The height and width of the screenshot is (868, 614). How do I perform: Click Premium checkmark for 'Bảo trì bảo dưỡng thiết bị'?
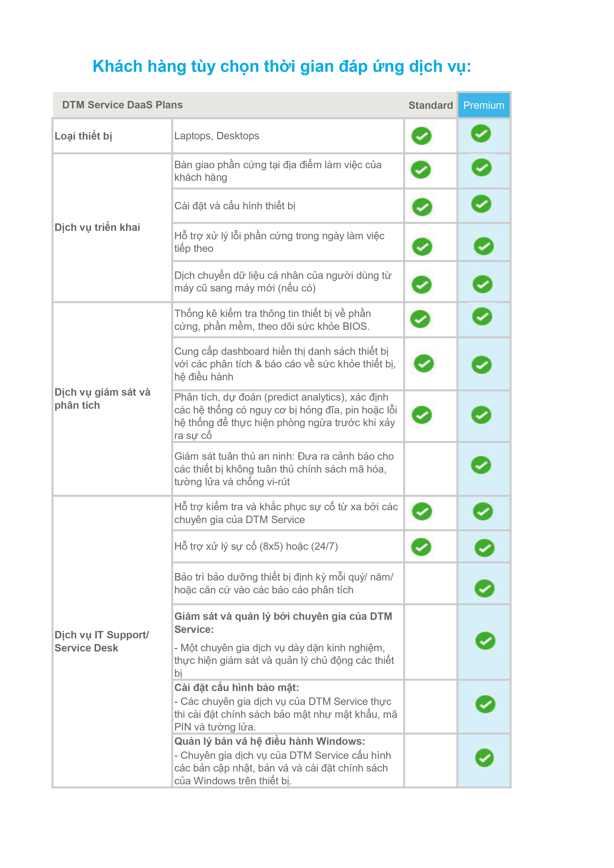tap(485, 588)
